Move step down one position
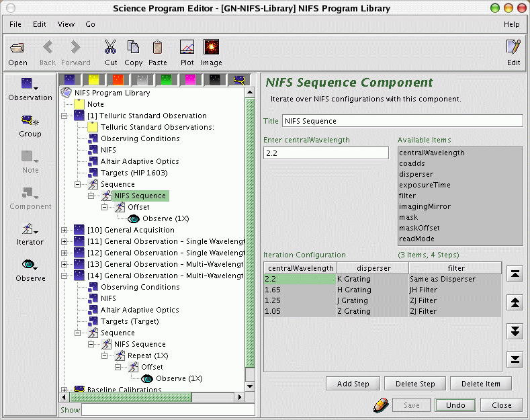The height and width of the screenshot is (420, 530). [515, 331]
